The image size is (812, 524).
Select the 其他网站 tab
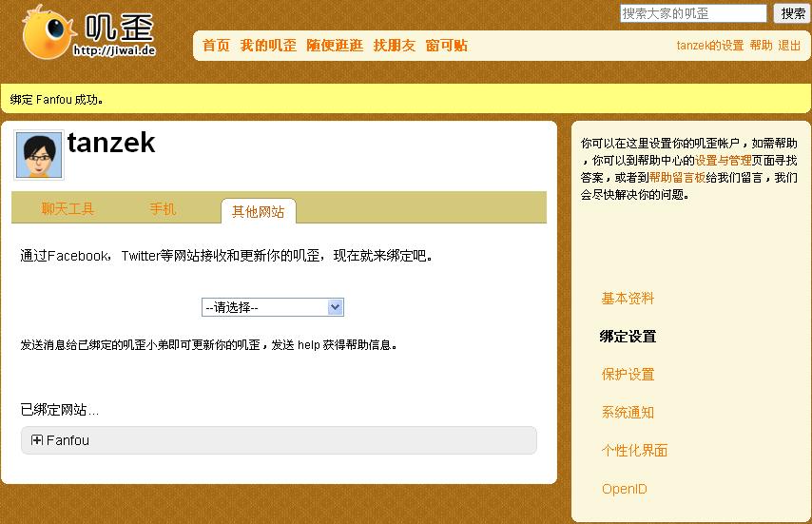(x=258, y=211)
